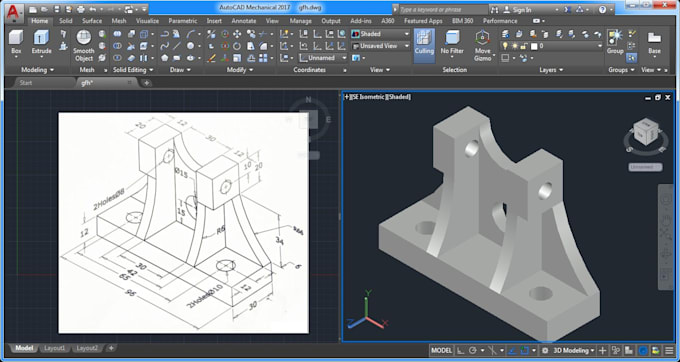Viewport: 680px width, 362px height.
Task: Click the Customization hamburger icon in status bar
Action: 669,350
